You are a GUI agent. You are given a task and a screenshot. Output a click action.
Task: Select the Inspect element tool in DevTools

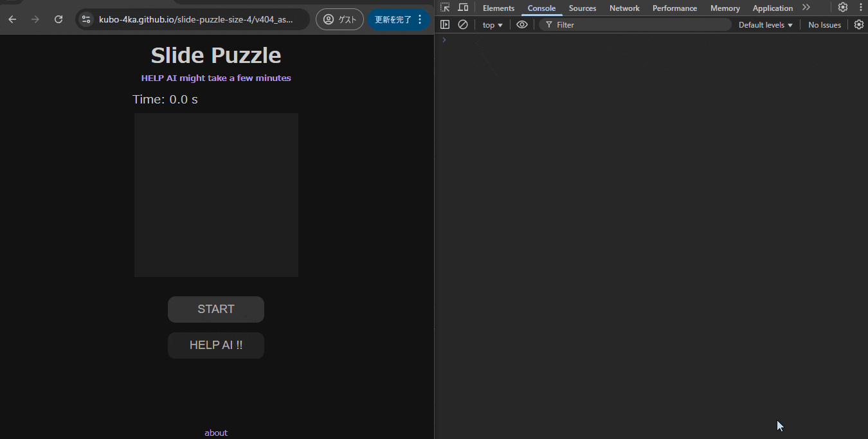pyautogui.click(x=444, y=7)
